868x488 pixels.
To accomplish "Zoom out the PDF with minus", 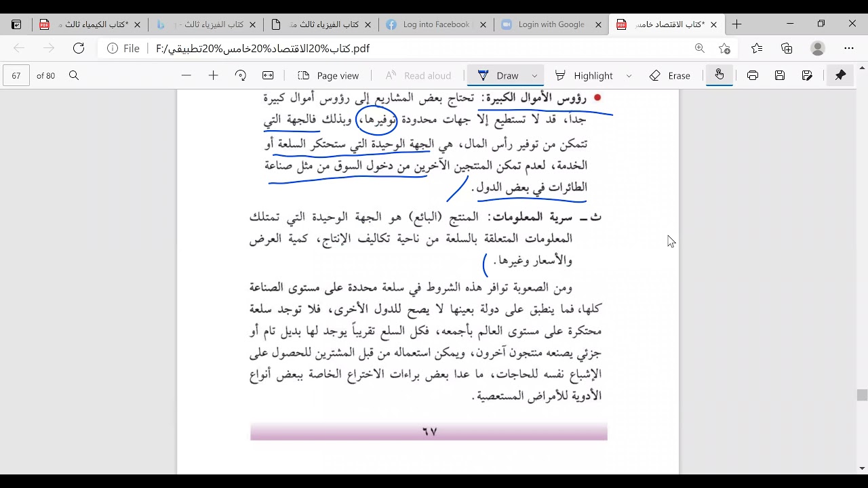I will 186,75.
